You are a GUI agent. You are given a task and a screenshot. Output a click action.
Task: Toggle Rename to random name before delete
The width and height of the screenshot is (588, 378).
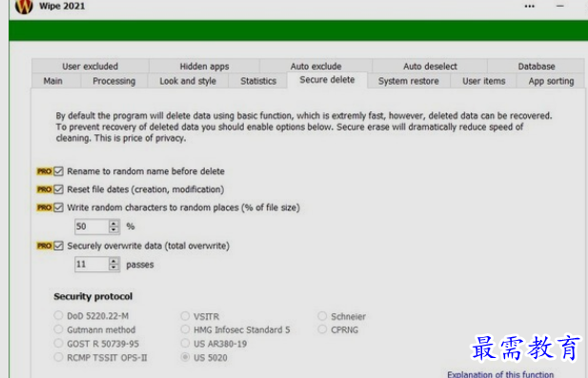pos(58,171)
